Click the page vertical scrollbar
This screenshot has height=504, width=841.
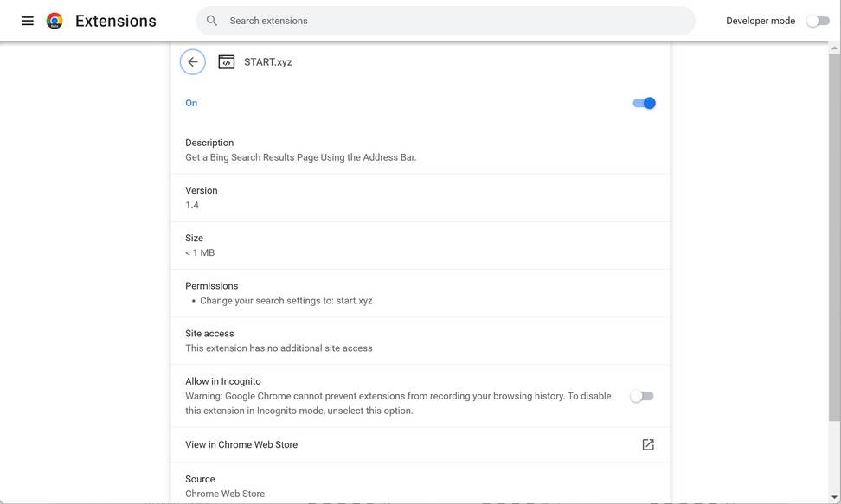pos(835,237)
